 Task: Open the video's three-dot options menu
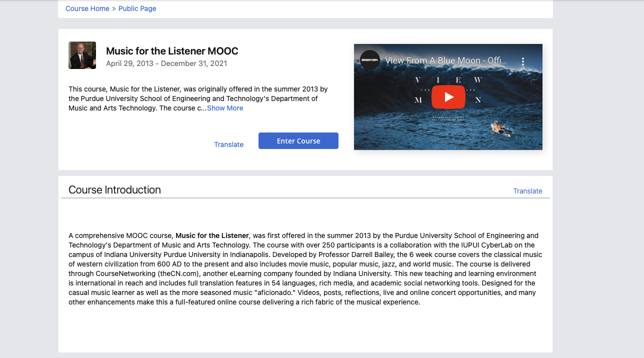click(523, 61)
